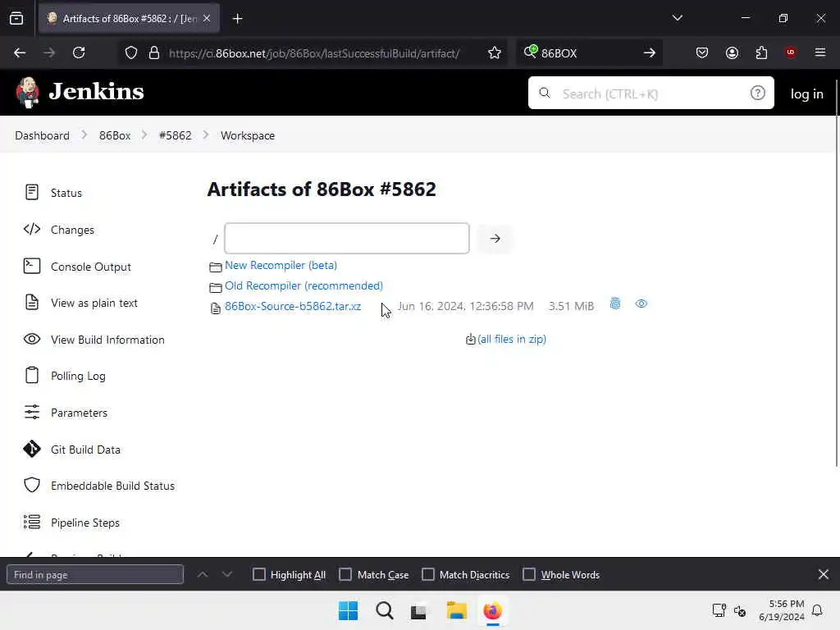Screen dimensions: 840x630
Task: Click find next arrow in find bar
Action: 227,574
